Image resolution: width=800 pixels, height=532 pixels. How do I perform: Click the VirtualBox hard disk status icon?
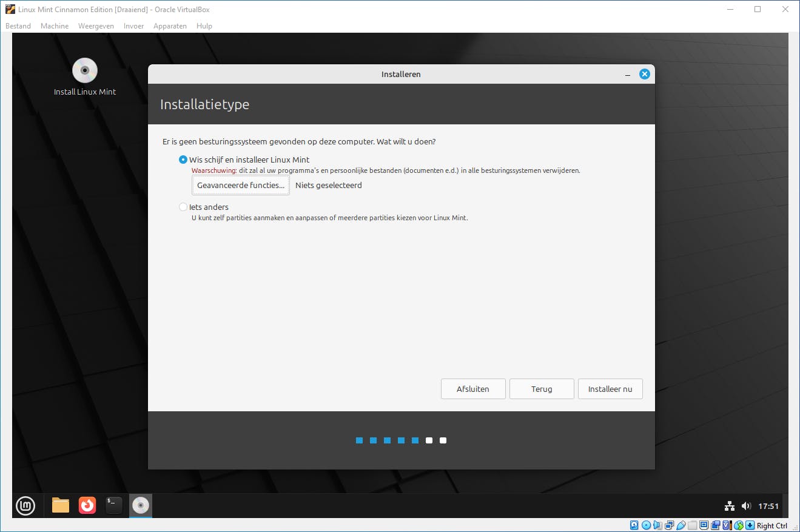(x=634, y=525)
